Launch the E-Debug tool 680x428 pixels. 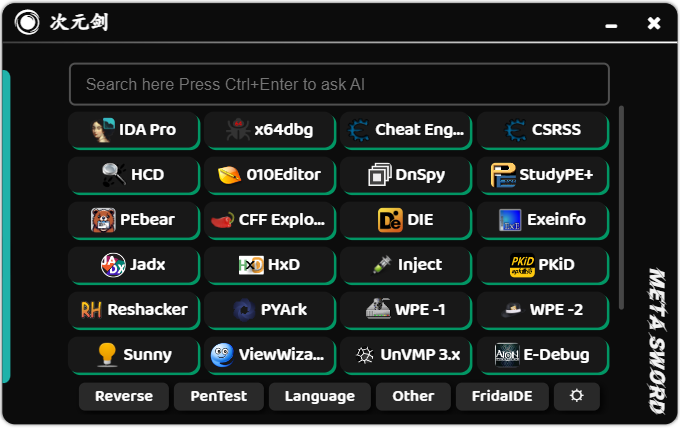click(x=543, y=356)
